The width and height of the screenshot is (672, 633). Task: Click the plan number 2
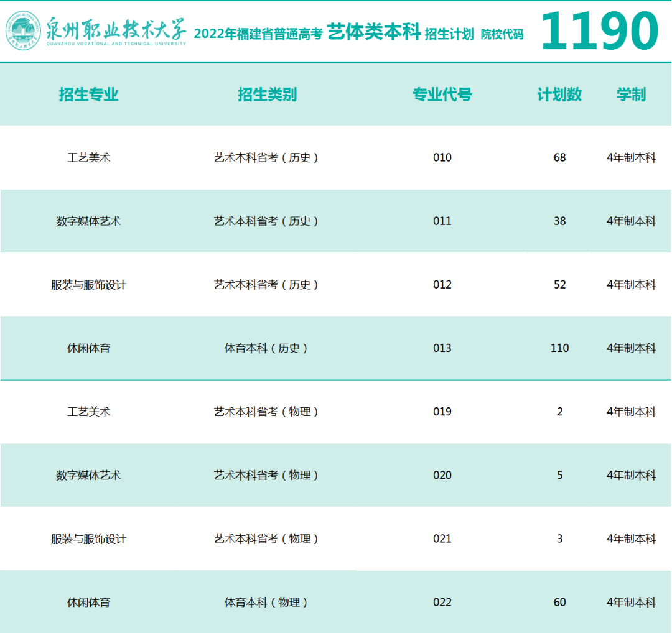[560, 412]
